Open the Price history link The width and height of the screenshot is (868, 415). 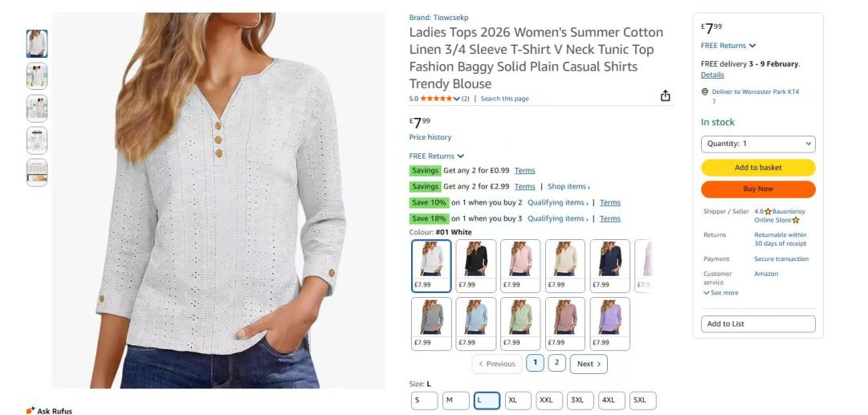[x=430, y=137]
